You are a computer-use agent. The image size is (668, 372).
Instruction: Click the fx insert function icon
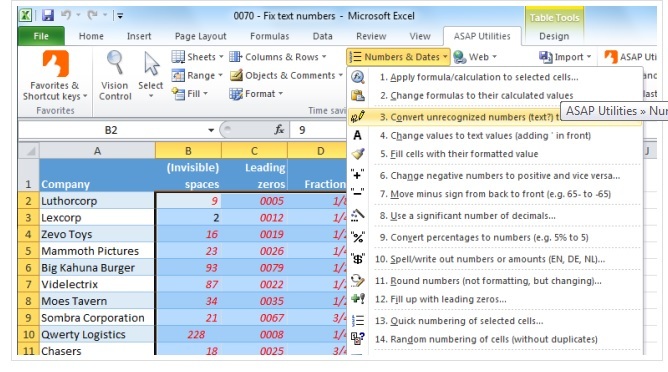tap(279, 130)
